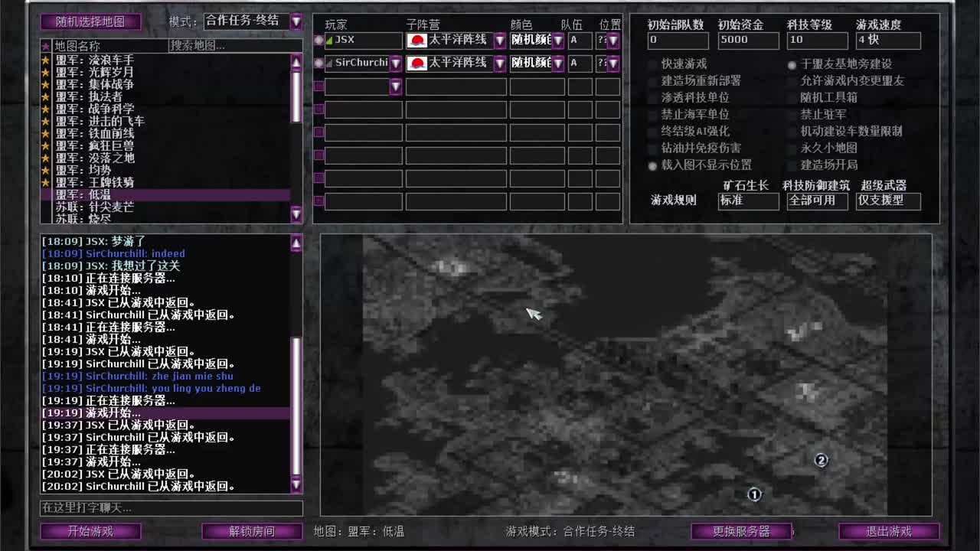Click the chat log scroll-down arrow
This screenshot has height=551, width=980.
(x=296, y=484)
